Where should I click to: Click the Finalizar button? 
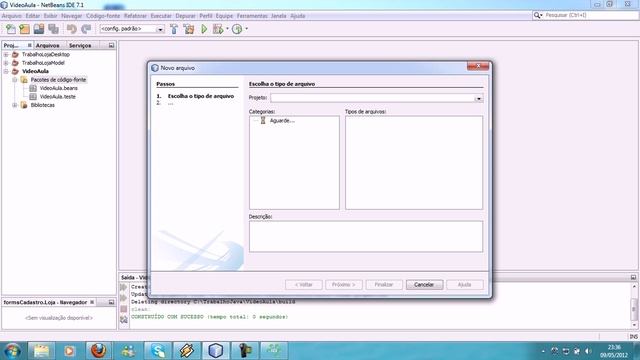coord(384,284)
